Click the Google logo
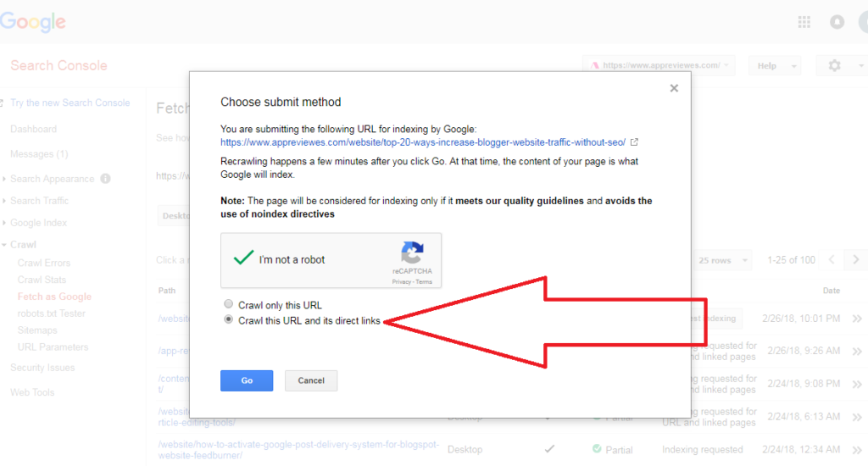Screen dimensions: 868x466 click(33, 22)
